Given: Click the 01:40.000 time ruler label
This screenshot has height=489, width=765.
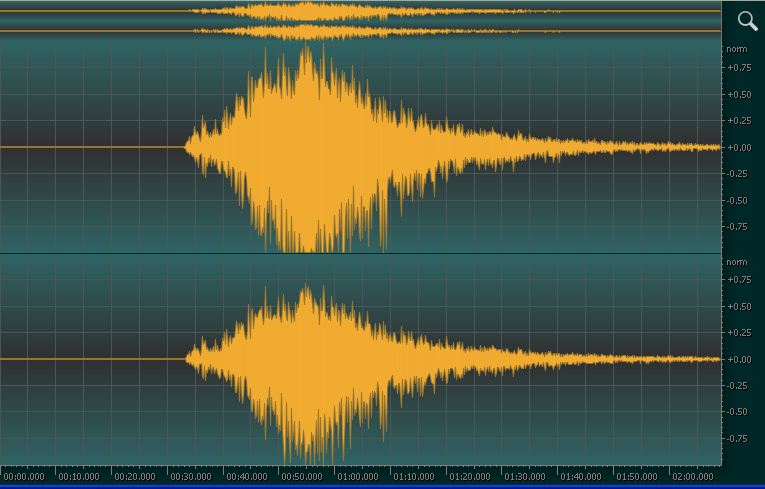Looking at the screenshot, I should (x=581, y=476).
